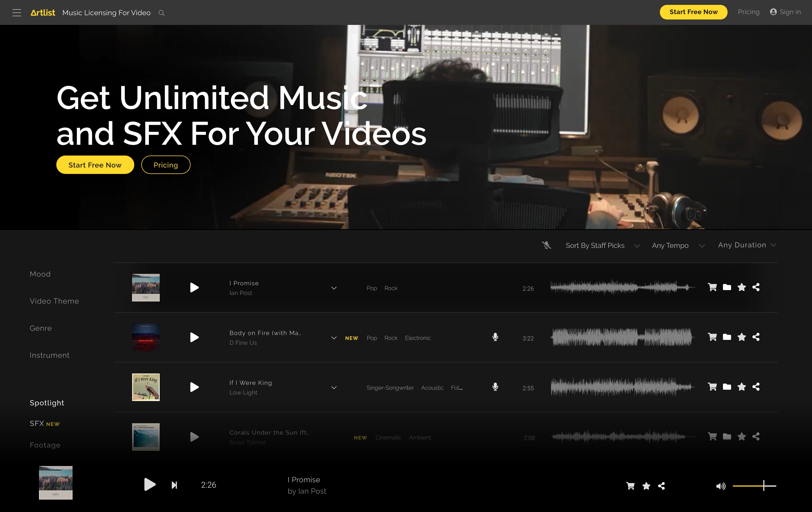
Task: Adjust the player volume slider
Action: coord(754,486)
